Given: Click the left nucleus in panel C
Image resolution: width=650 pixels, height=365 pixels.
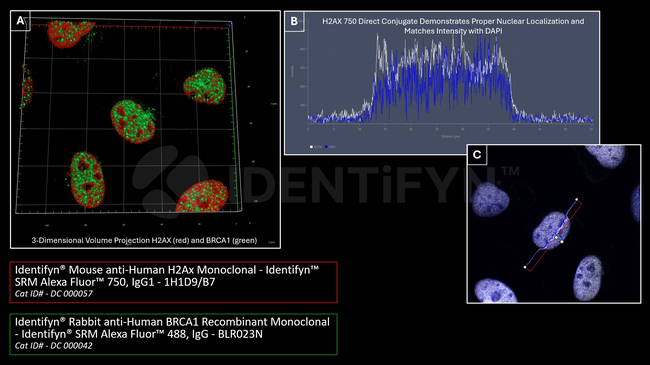Looking at the screenshot, I should click(x=490, y=200).
